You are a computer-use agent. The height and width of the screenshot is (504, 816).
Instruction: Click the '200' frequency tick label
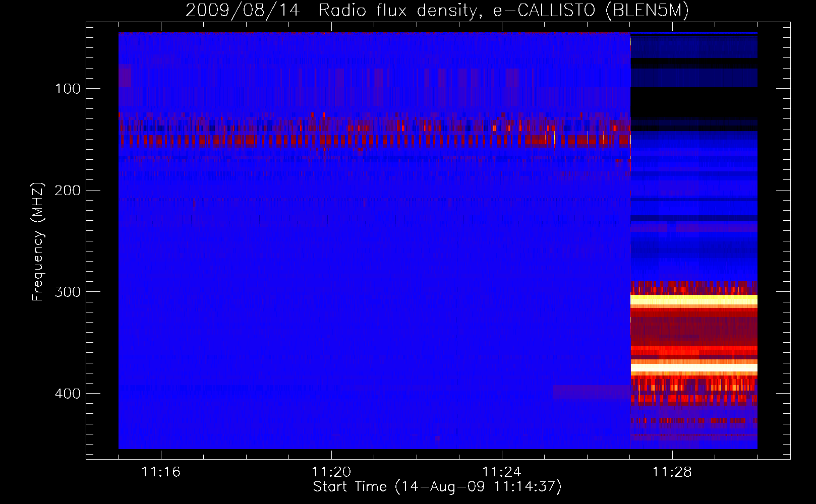68,190
